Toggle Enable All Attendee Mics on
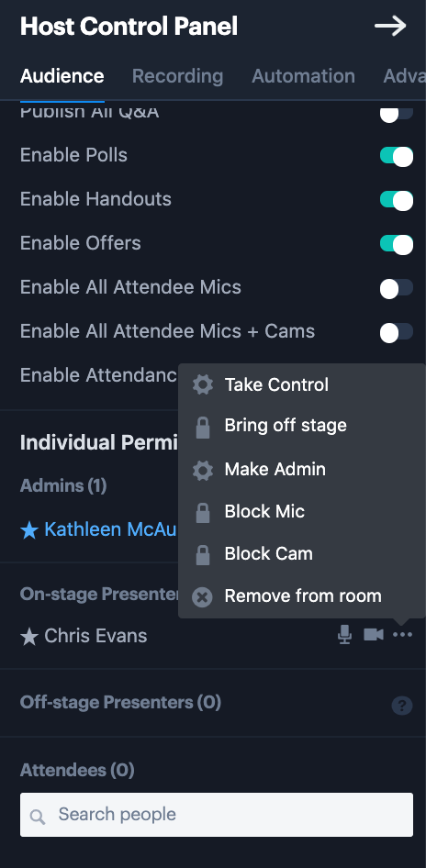426x868 pixels. point(397,288)
